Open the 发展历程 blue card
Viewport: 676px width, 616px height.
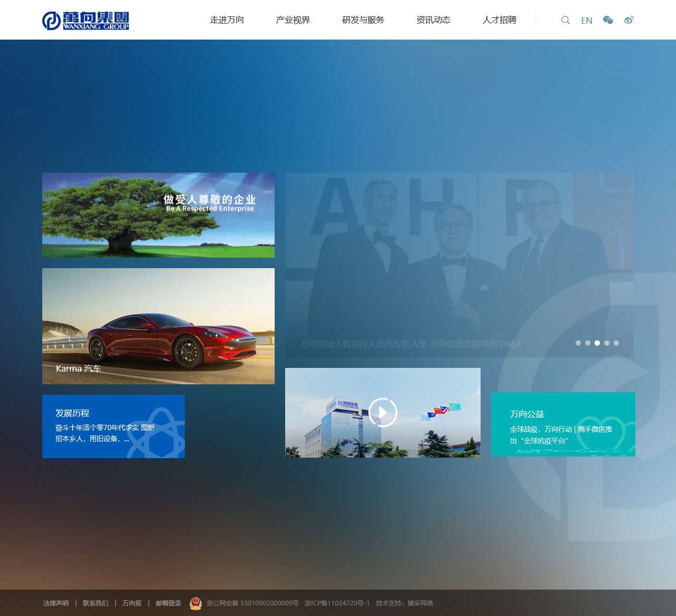(x=114, y=426)
